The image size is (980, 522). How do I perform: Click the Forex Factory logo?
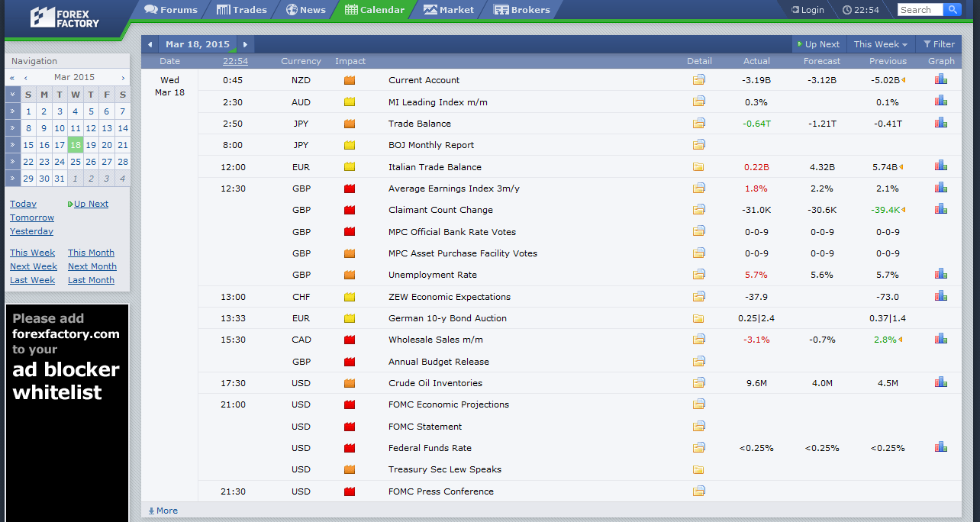[x=65, y=17]
